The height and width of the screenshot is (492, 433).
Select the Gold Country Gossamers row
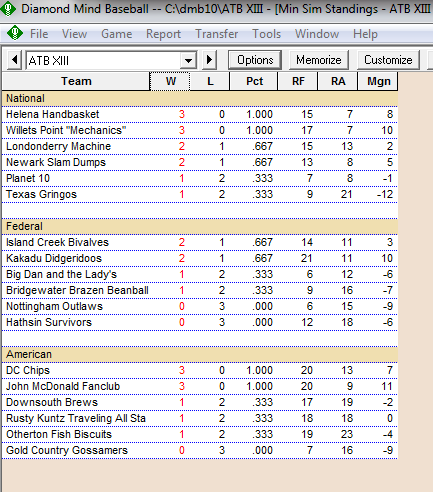(x=200, y=450)
